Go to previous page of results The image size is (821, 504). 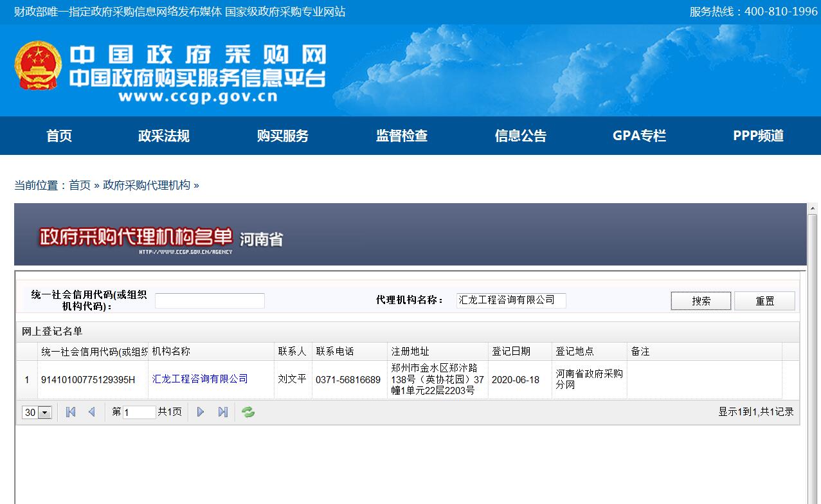tap(91, 412)
